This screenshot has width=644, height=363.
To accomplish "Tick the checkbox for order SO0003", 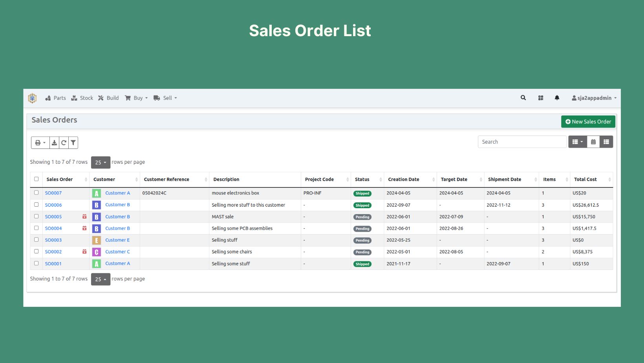I will (x=37, y=240).
